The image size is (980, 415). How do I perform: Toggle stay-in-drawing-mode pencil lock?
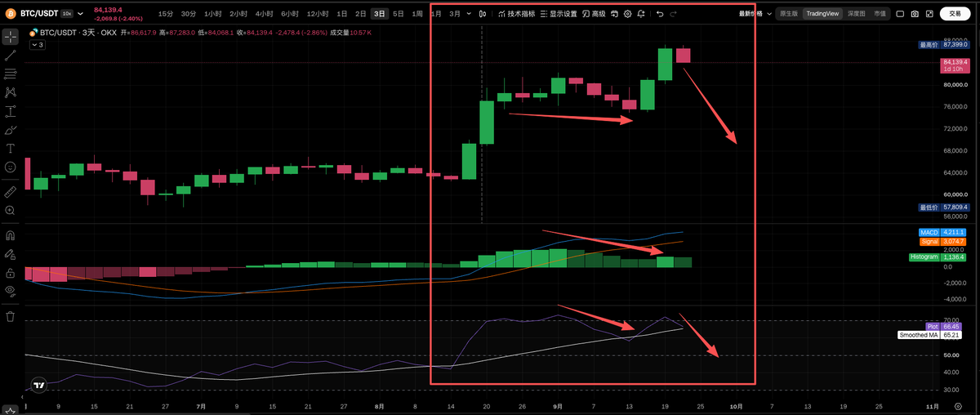[11, 254]
